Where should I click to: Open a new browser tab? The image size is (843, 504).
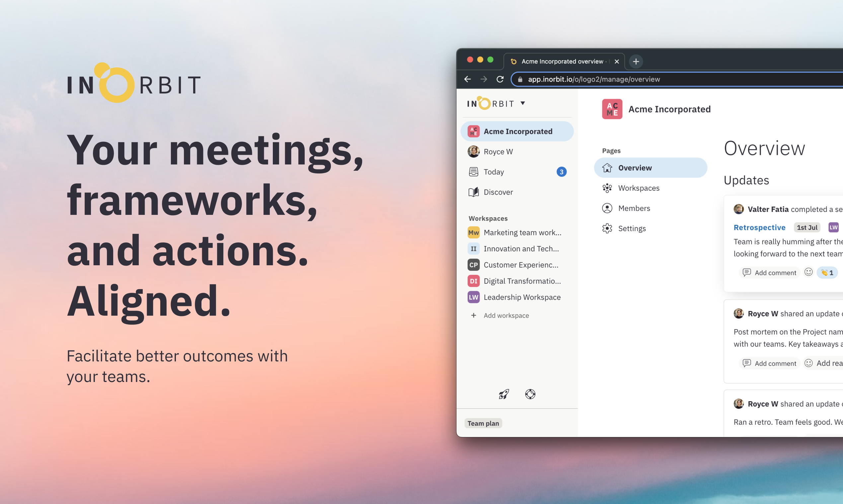pos(636,61)
